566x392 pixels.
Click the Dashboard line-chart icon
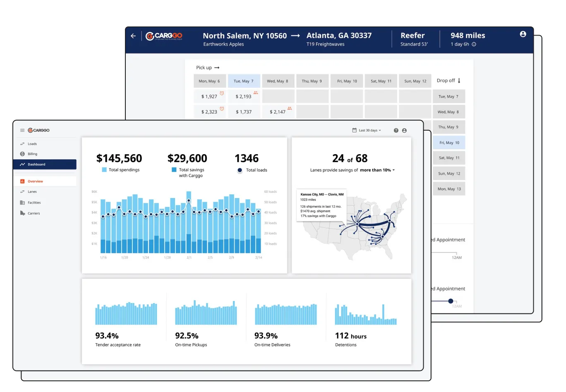click(22, 164)
